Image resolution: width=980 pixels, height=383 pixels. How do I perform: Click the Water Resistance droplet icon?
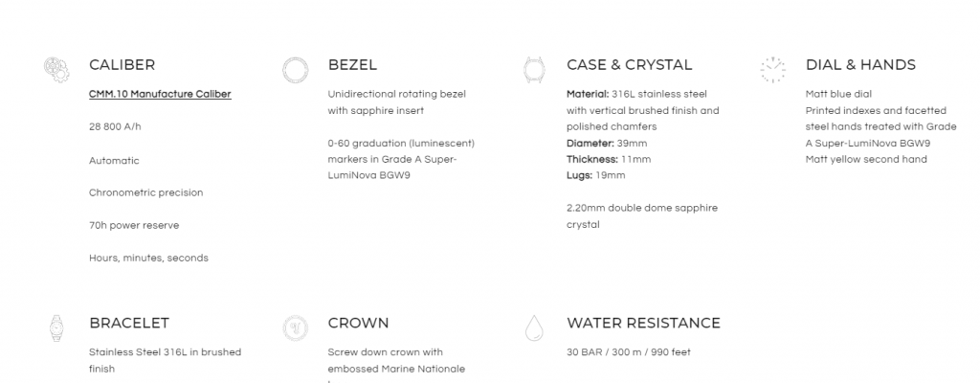tap(533, 328)
